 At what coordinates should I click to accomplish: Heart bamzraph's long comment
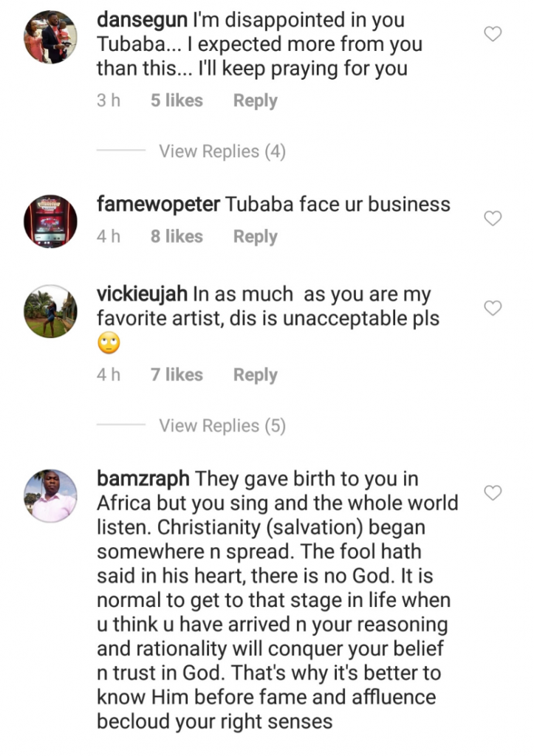click(x=492, y=492)
